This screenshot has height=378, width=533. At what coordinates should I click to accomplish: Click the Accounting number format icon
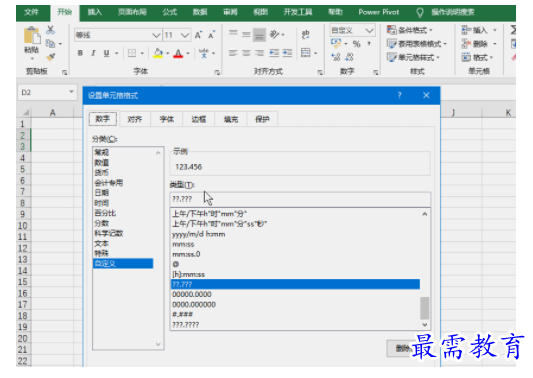pos(336,43)
